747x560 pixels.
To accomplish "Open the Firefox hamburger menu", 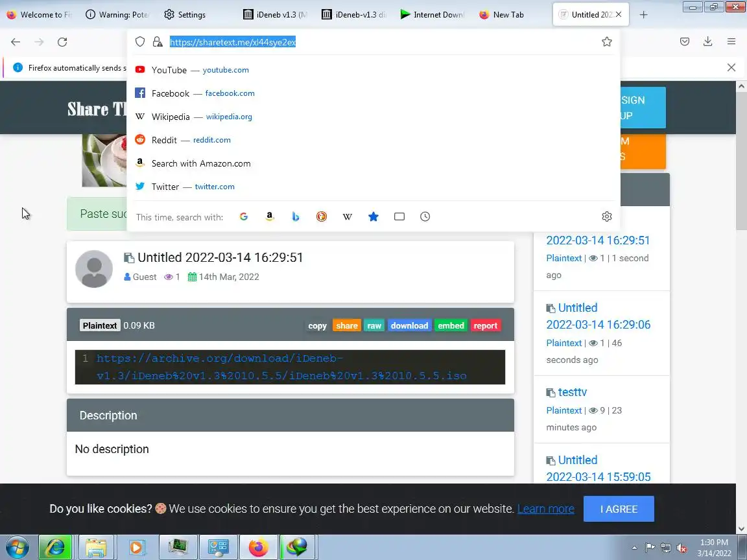I will click(731, 42).
